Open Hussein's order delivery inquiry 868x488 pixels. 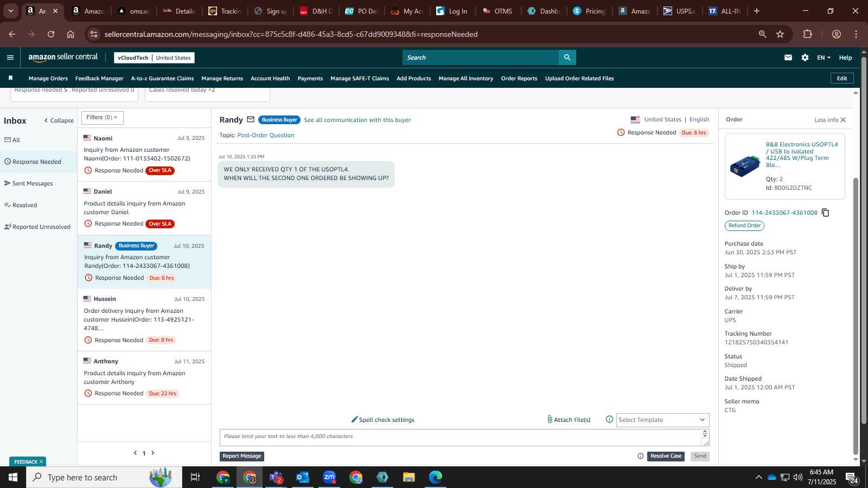click(144, 320)
